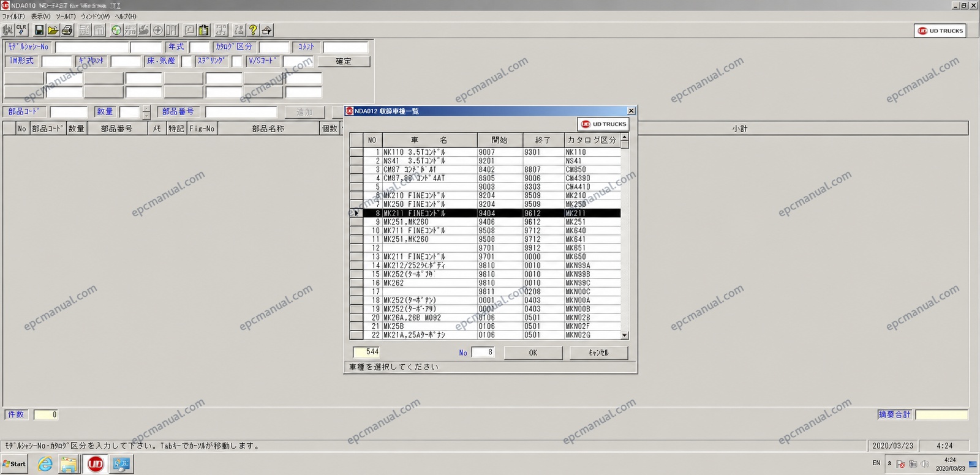Image resolution: width=980 pixels, height=475 pixels.
Task: Click OK in the vehicle list dialog
Action: (x=533, y=353)
